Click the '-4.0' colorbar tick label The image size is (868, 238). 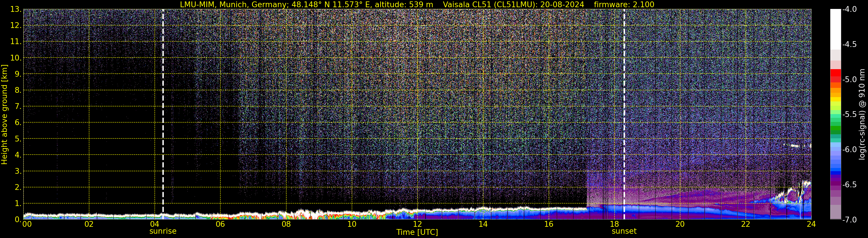[849, 10]
